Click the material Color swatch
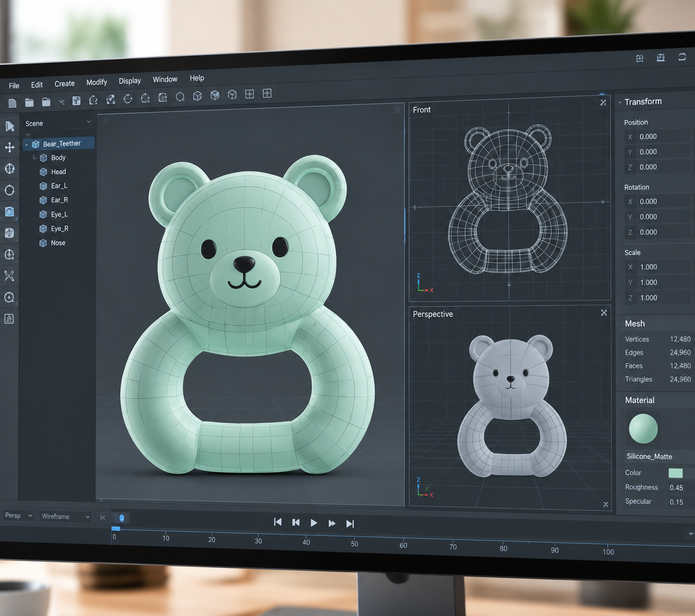 676,473
